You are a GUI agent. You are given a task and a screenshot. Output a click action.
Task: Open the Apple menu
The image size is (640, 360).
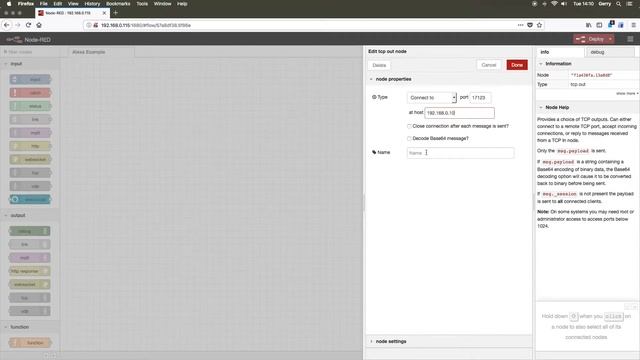click(x=9, y=4)
